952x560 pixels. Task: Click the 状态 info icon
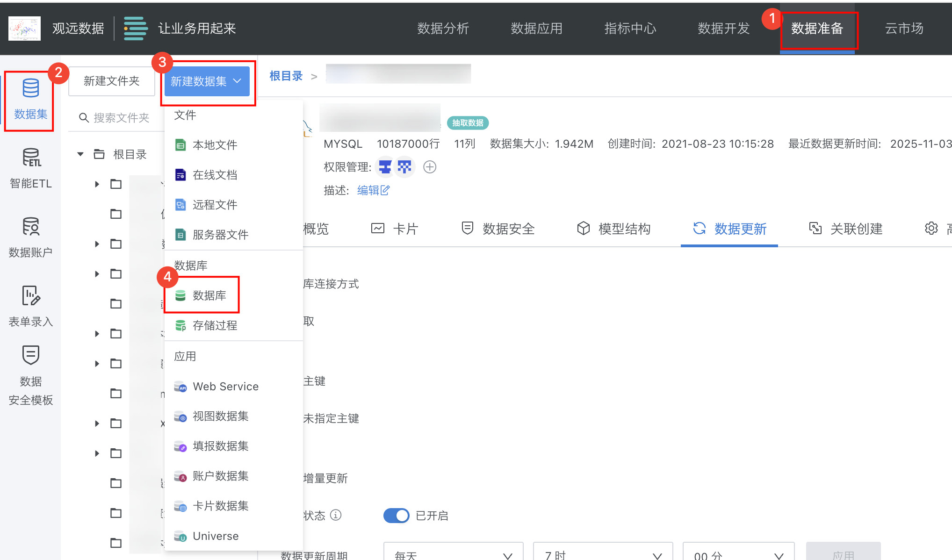[x=336, y=515]
